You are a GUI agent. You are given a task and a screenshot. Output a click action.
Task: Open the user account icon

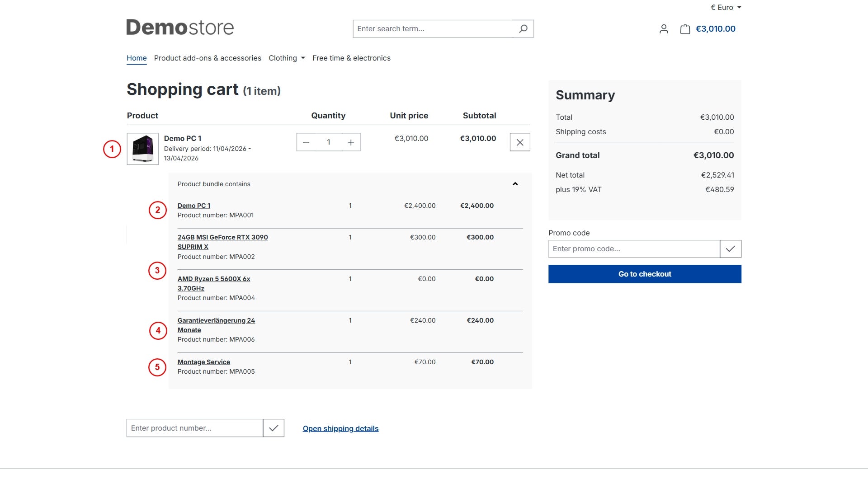click(664, 29)
